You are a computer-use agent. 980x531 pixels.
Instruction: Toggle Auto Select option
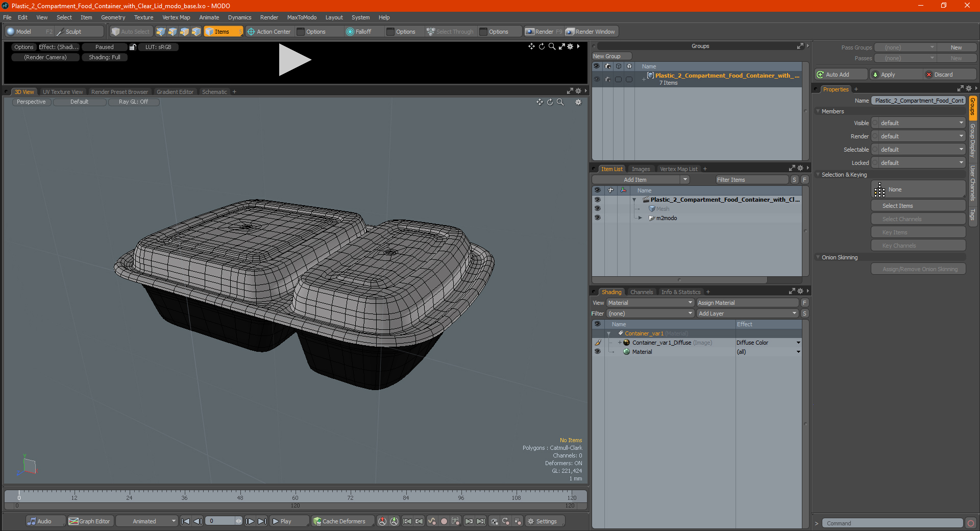pyautogui.click(x=131, y=32)
